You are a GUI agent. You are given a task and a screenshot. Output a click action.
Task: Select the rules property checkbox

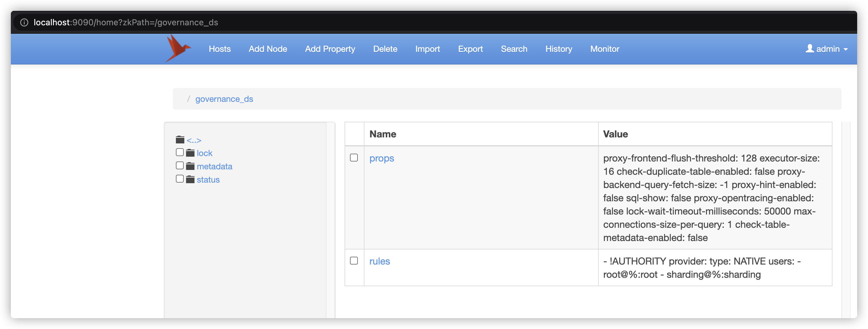(354, 261)
